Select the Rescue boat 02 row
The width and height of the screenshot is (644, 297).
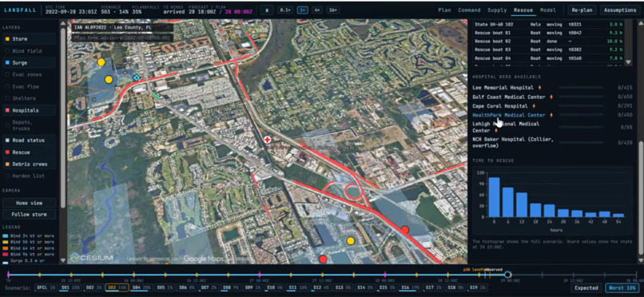[x=548, y=41]
